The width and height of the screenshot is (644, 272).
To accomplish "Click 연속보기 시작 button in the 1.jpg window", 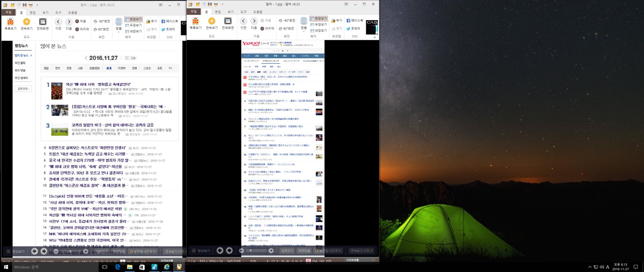I will coord(361,250).
